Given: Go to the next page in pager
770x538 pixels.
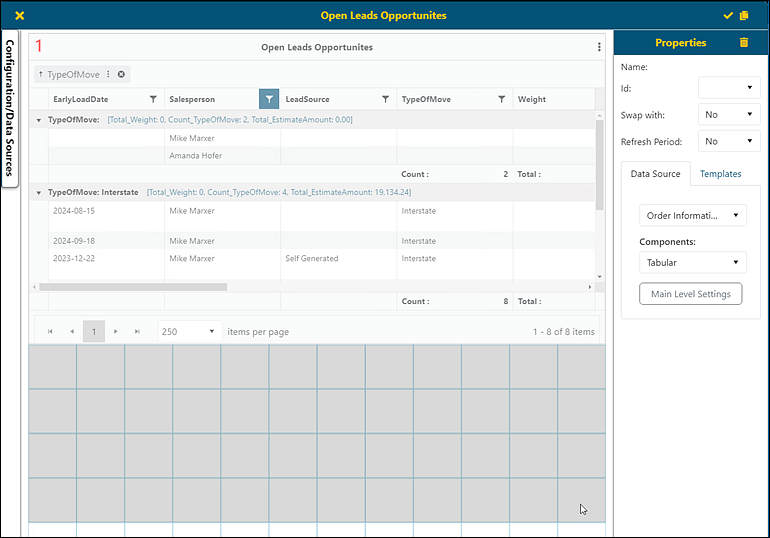Looking at the screenshot, I should [x=116, y=331].
